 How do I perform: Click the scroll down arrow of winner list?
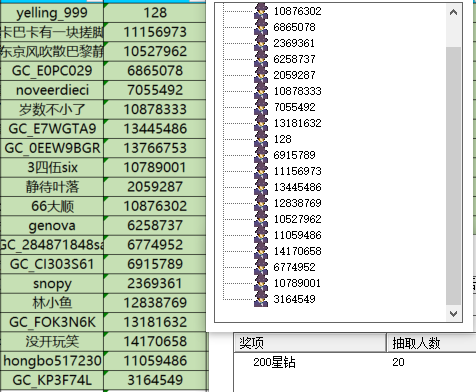point(453,314)
